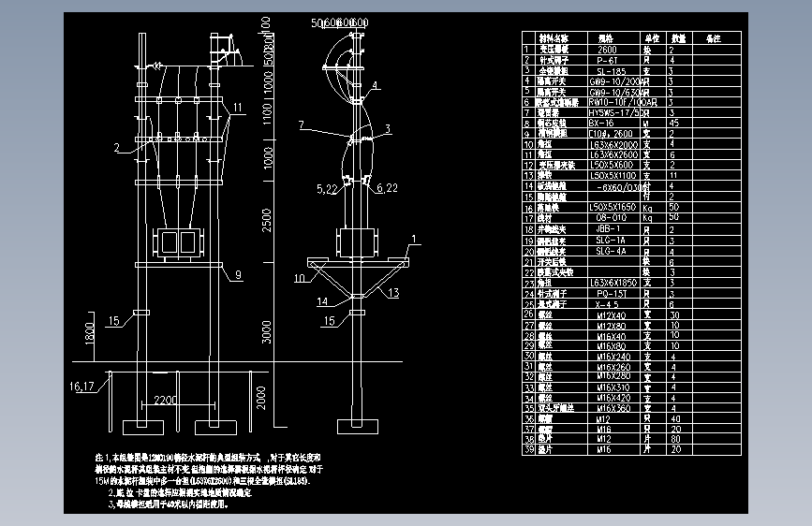The height and width of the screenshot is (526, 812).
Task: Select spec cell 'GW9-10/630'
Action: 614,92
